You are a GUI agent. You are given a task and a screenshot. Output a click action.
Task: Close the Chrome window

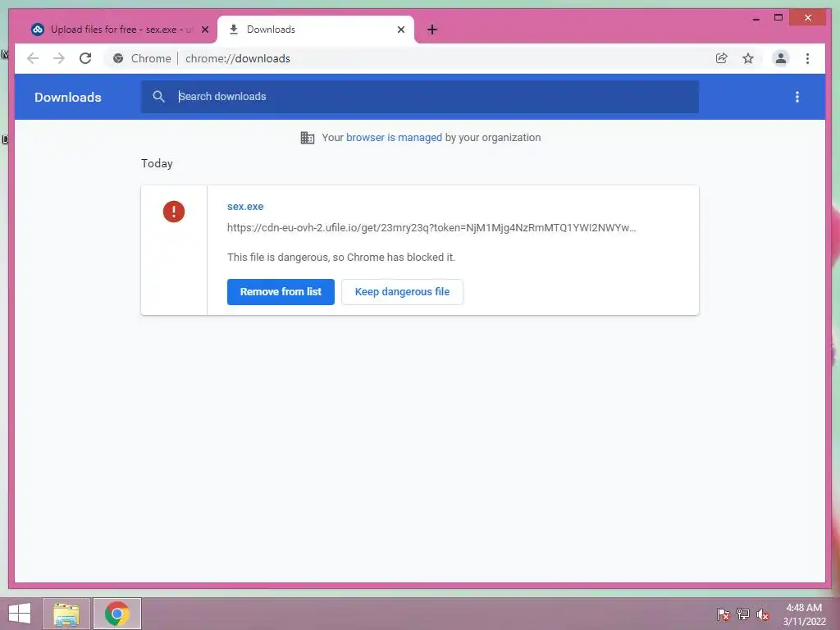click(808, 18)
